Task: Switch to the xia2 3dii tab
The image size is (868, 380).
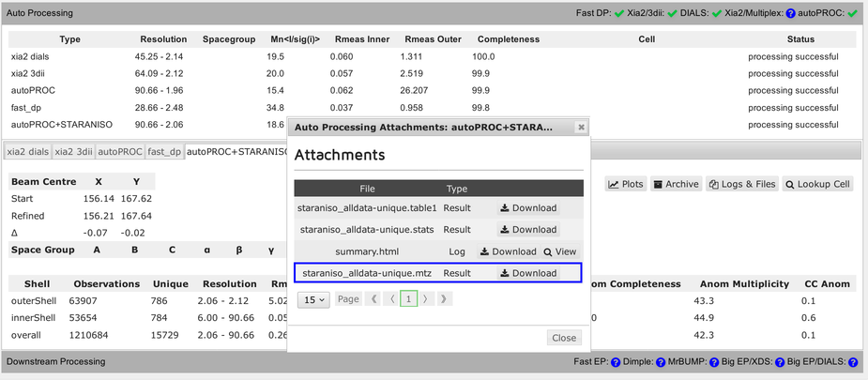Action: click(73, 152)
